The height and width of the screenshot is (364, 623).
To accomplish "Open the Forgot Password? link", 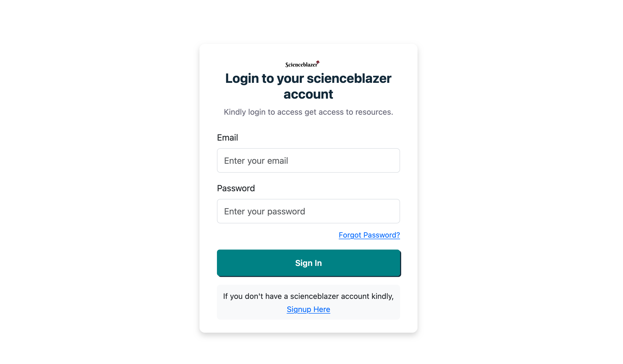I will click(x=369, y=235).
